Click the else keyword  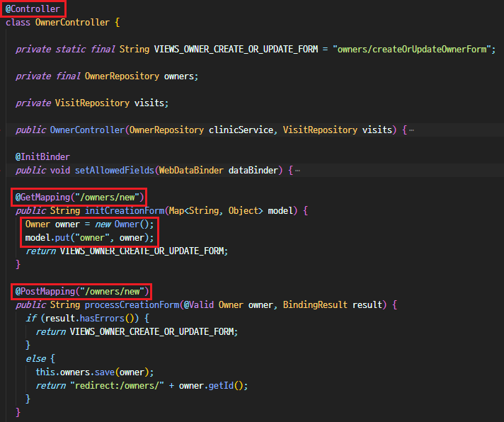click(x=35, y=359)
